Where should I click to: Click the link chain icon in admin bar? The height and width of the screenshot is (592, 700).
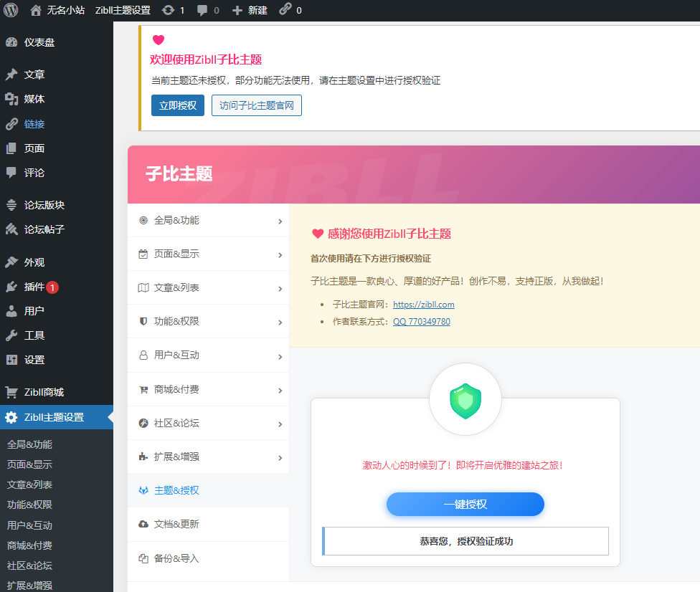coord(285,9)
